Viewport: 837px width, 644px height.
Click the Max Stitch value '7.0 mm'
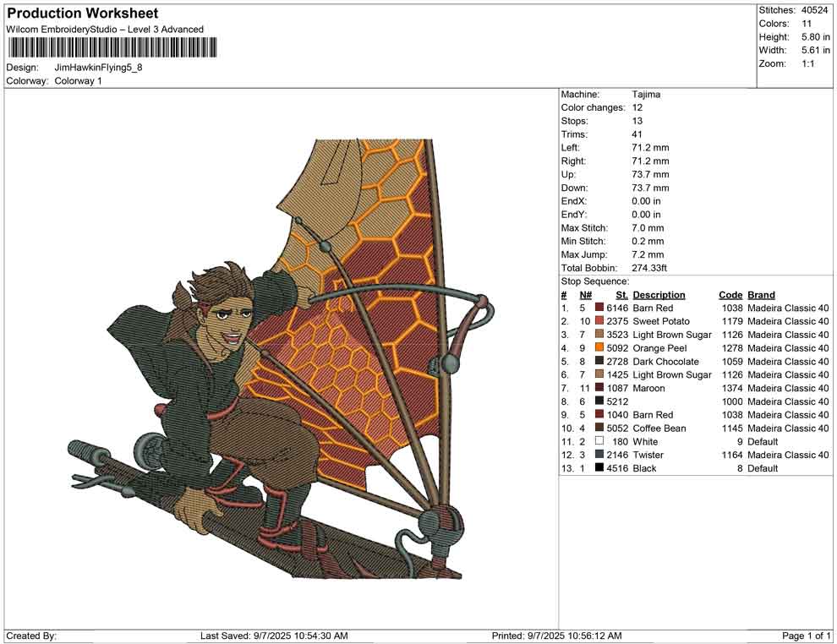[648, 228]
